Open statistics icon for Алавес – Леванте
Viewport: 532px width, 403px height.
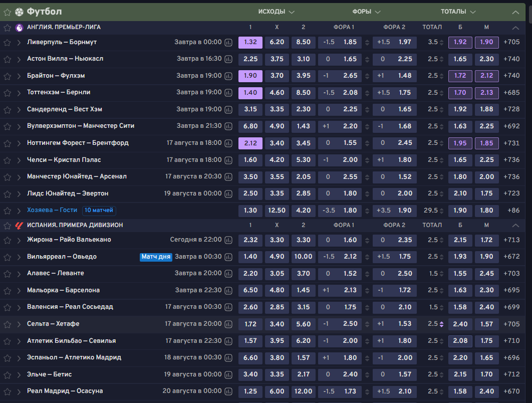(228, 274)
